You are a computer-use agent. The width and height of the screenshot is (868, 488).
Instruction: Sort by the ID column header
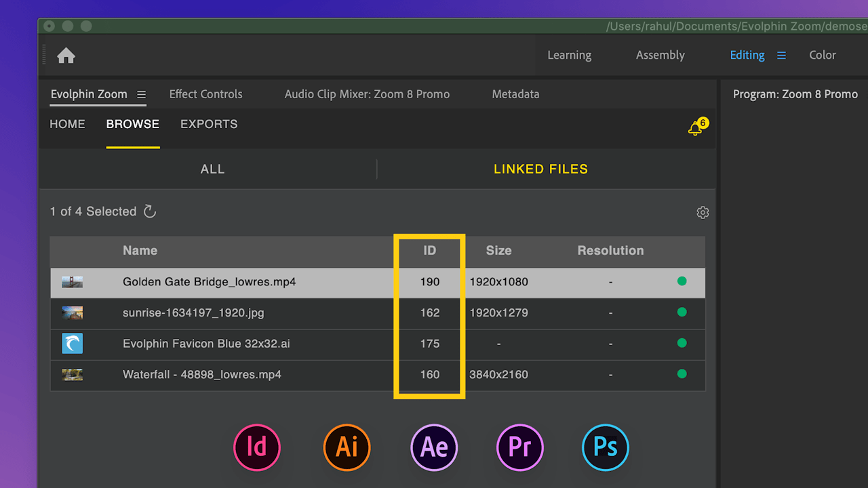click(429, 251)
